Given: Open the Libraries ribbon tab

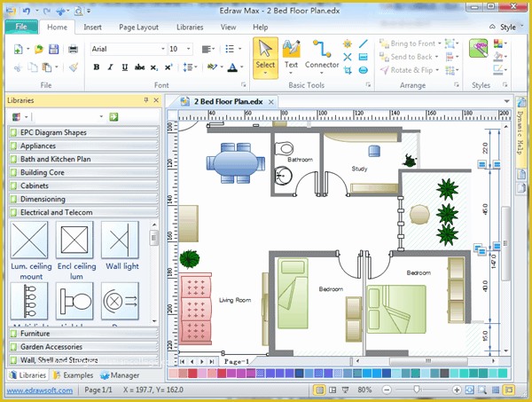Looking at the screenshot, I should coord(190,28).
